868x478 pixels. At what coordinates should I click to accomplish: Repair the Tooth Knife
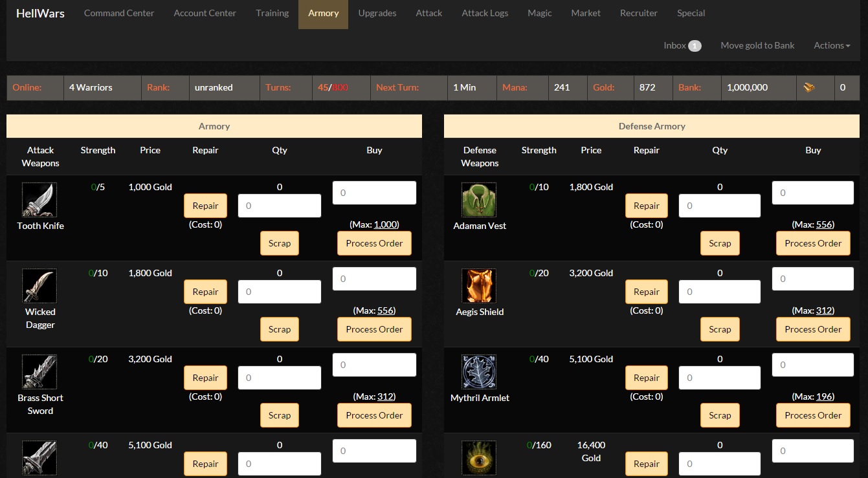(205, 206)
